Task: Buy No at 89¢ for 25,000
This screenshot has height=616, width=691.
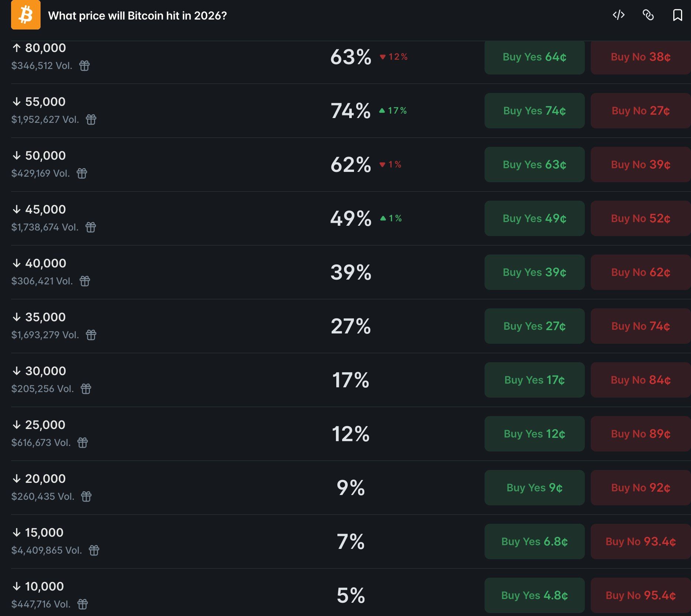Action: 640,434
